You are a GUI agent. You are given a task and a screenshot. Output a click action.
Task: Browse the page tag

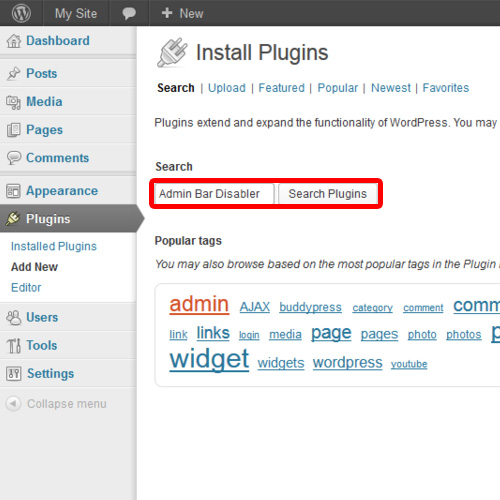coord(331,333)
